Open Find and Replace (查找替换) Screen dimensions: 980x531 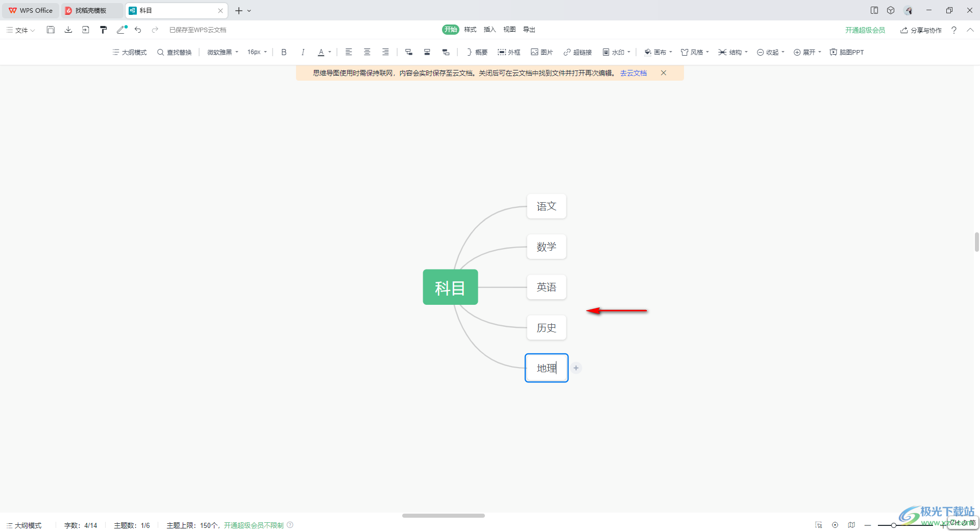click(175, 52)
